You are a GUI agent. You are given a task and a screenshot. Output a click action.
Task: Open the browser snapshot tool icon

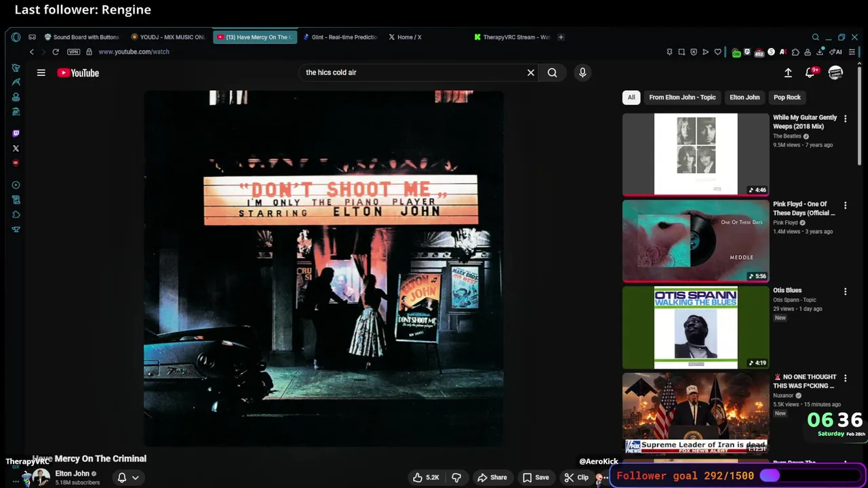pyautogui.click(x=682, y=52)
